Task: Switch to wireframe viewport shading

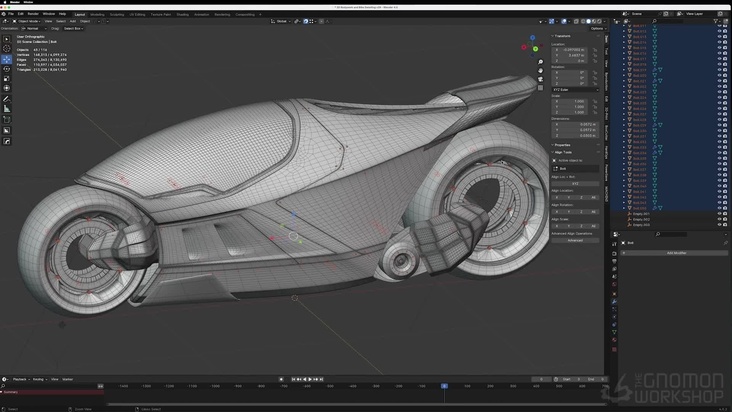Action: click(583, 21)
